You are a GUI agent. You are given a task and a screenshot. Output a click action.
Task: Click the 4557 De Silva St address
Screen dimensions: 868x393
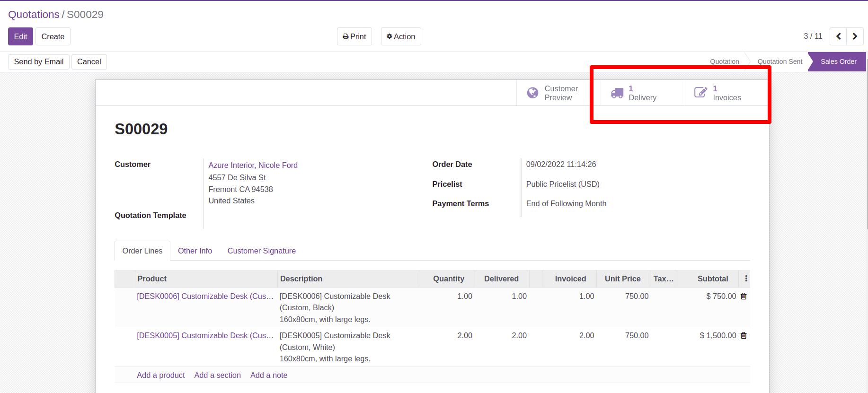click(237, 177)
